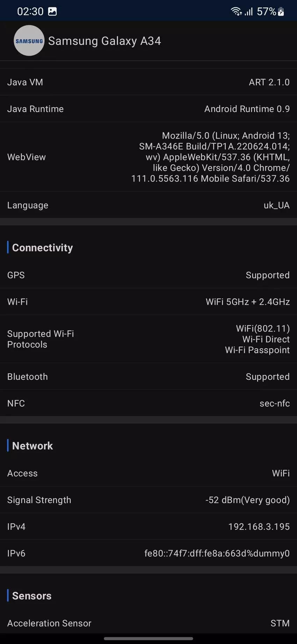Tap the 02:30 clock in status bar
297x644 pixels.
(30, 12)
